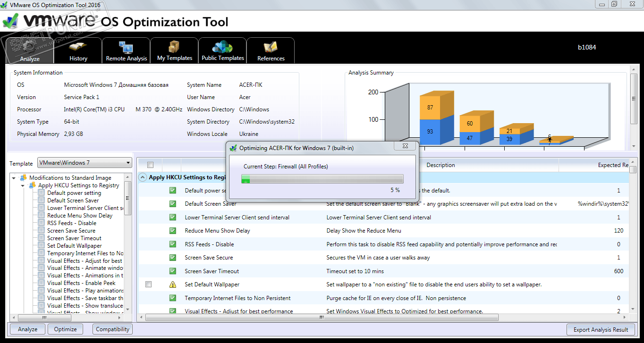Click green check icon for Temporary Internet Files to Non Persistent

(x=173, y=298)
